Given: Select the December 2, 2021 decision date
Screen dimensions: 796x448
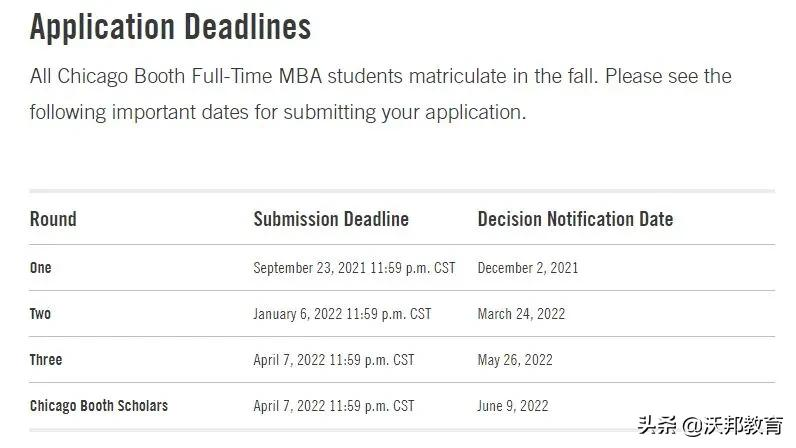Looking at the screenshot, I should tap(528, 268).
